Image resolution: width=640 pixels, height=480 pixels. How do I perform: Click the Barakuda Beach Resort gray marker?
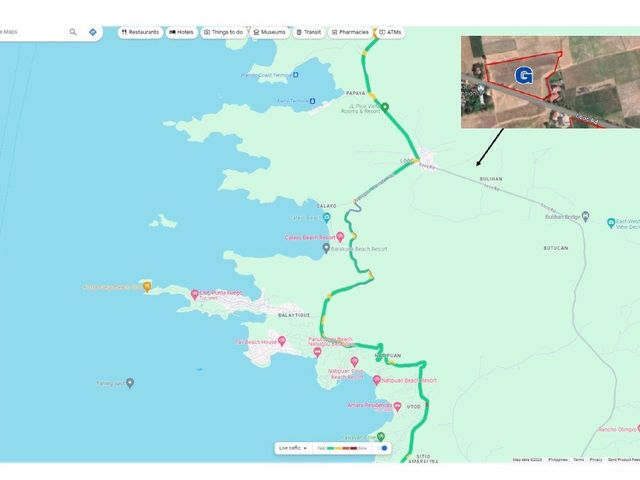click(326, 248)
